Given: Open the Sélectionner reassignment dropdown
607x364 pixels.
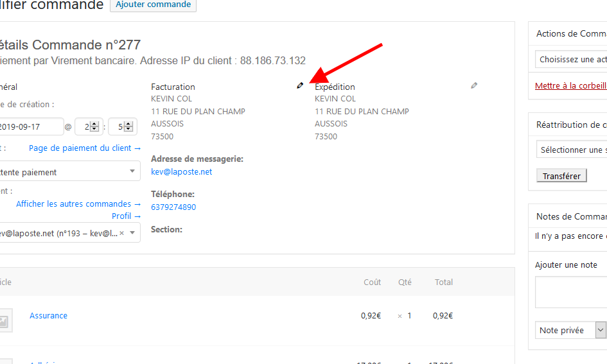Looking at the screenshot, I should coord(572,150).
